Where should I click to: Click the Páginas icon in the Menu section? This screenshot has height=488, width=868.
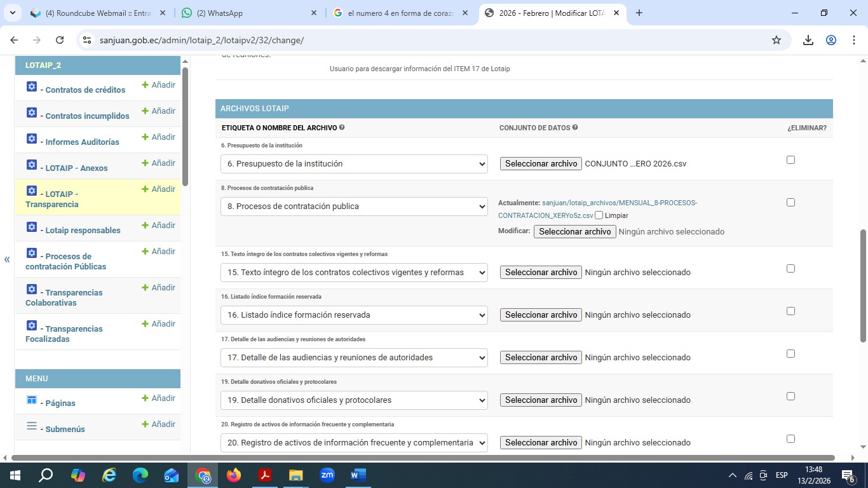32,400
